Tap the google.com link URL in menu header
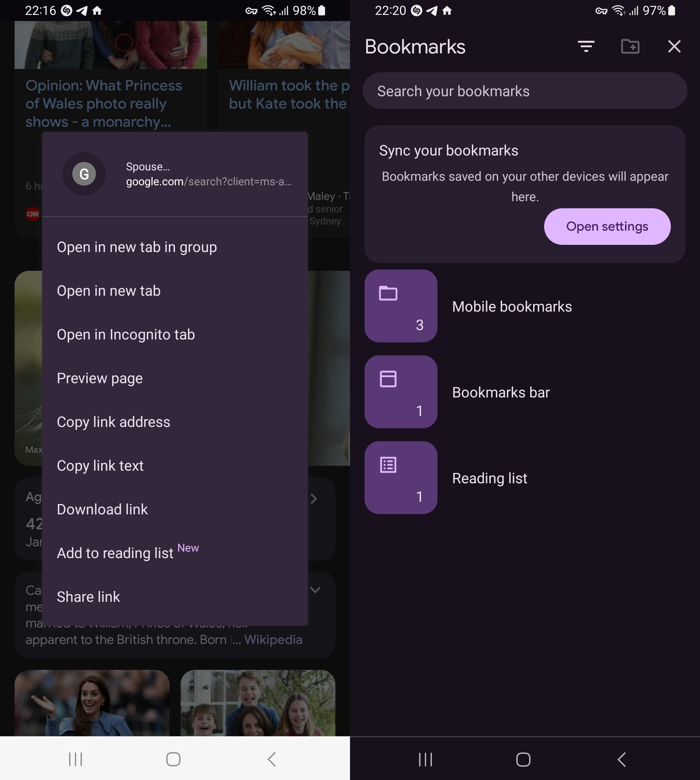700x780 pixels. [x=209, y=181]
